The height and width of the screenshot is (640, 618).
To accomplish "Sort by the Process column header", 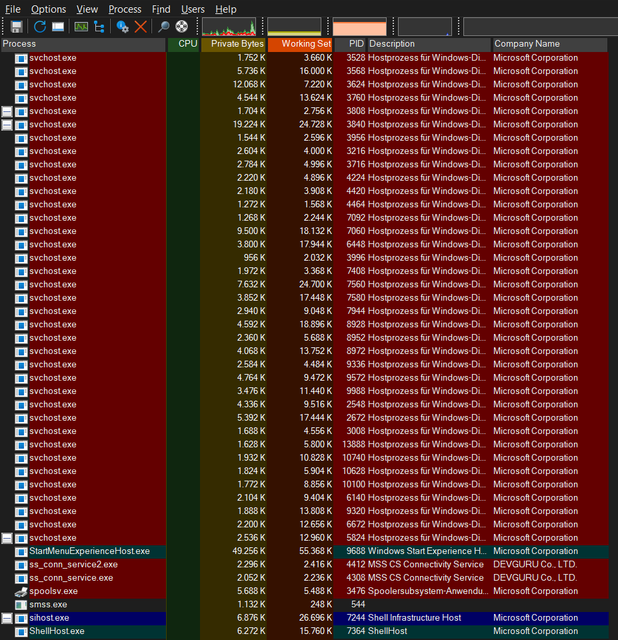I will coord(83,44).
